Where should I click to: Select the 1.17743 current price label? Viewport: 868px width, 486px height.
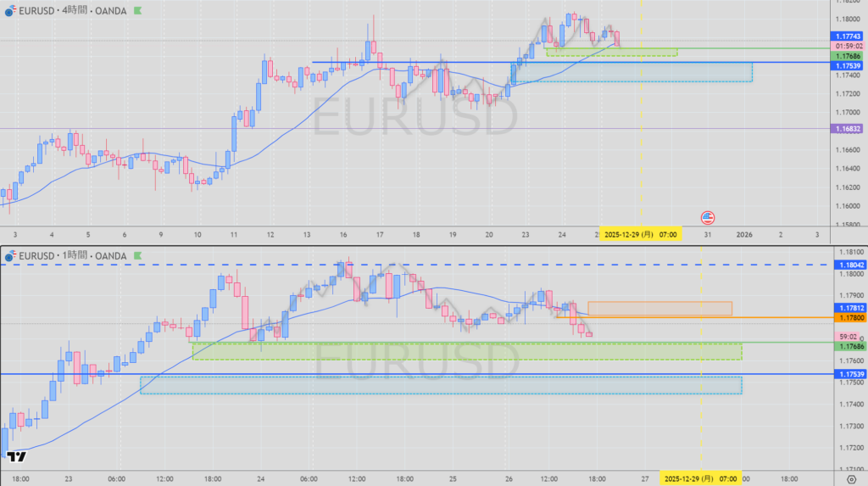(x=848, y=37)
